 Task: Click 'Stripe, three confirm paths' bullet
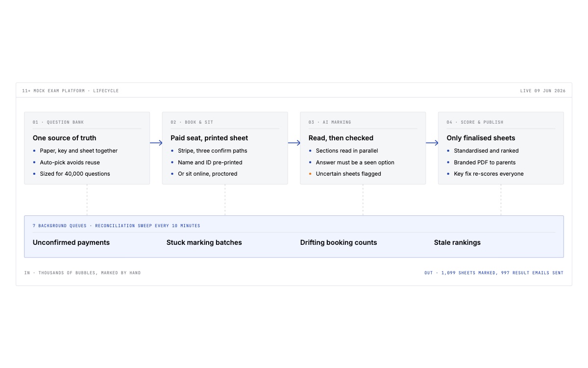coord(213,151)
